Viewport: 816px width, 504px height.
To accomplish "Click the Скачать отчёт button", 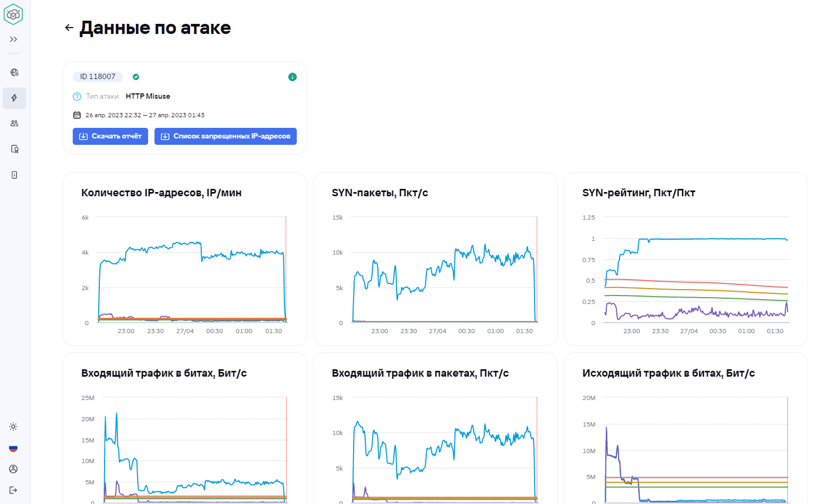I will pos(110,136).
